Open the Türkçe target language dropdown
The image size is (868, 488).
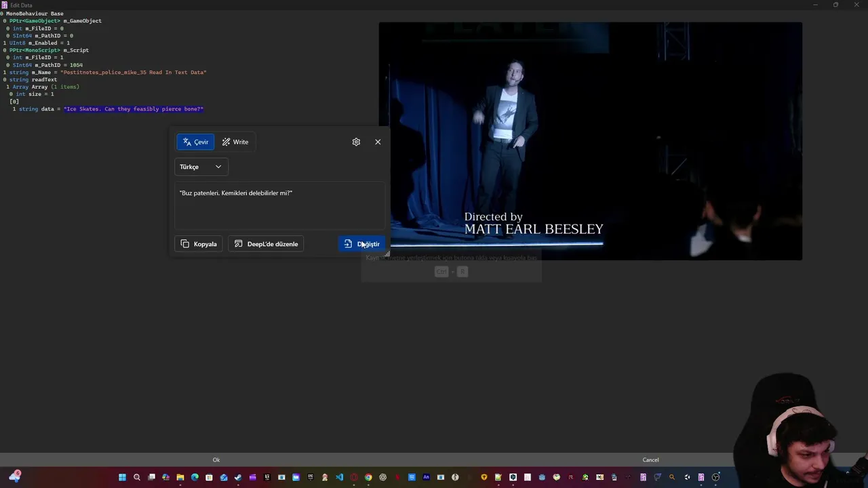click(x=201, y=167)
